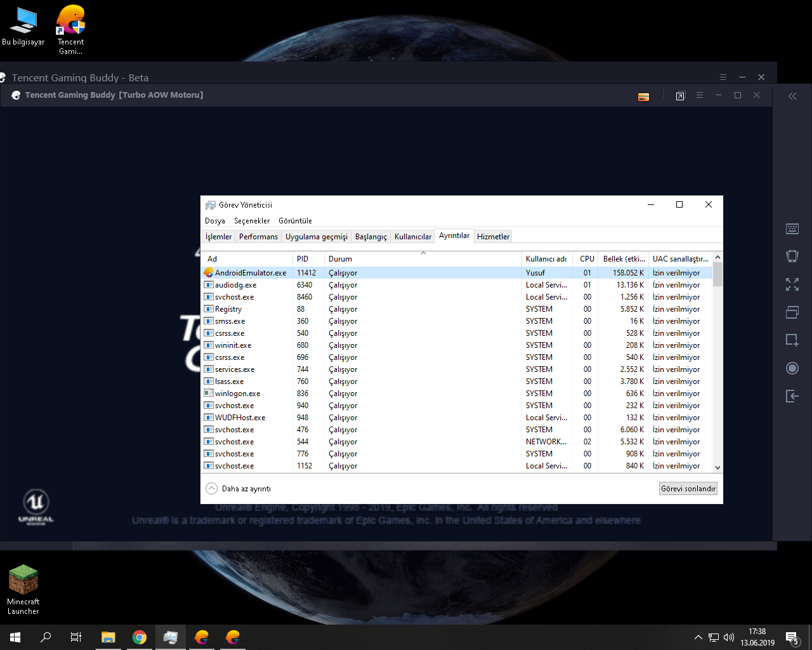This screenshot has width=812, height=650.
Task: Open the hamburger menu of Tencent Gaming Buddy - Beta
Action: click(723, 77)
